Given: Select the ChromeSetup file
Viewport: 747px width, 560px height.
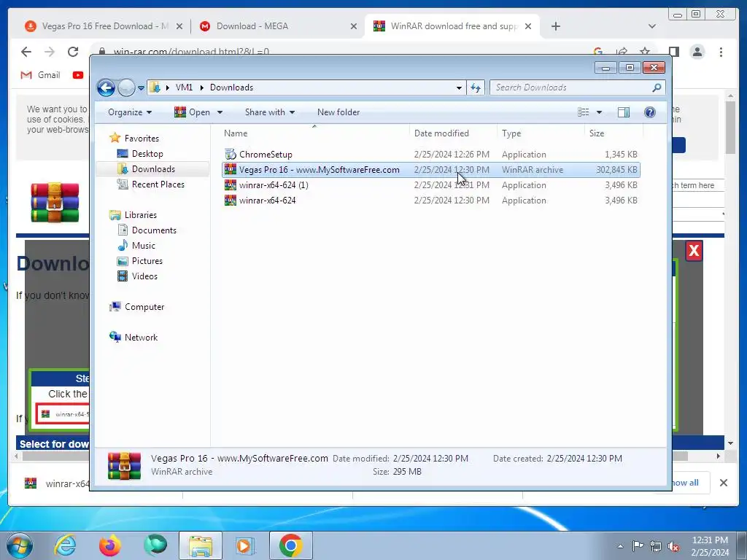Looking at the screenshot, I should (x=430, y=155).
